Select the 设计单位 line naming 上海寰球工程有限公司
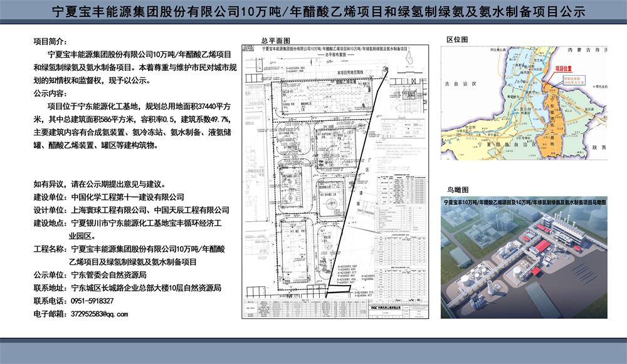 coord(132,210)
